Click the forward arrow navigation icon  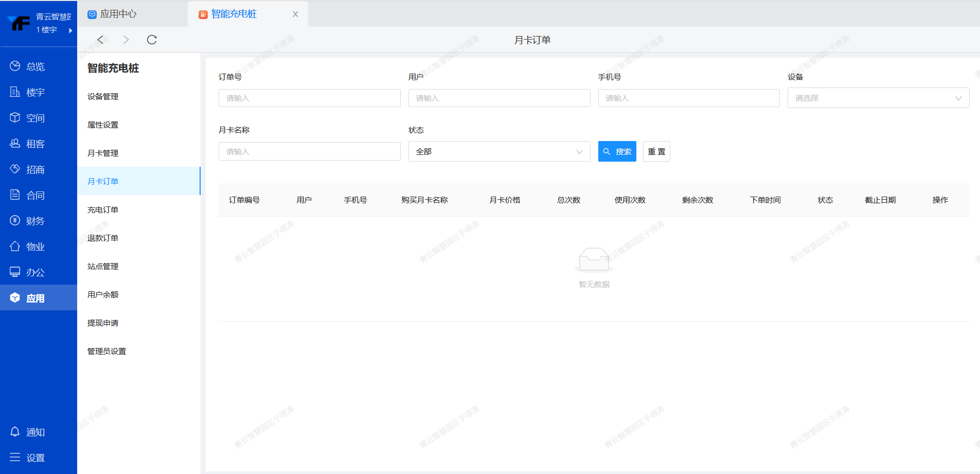click(126, 40)
